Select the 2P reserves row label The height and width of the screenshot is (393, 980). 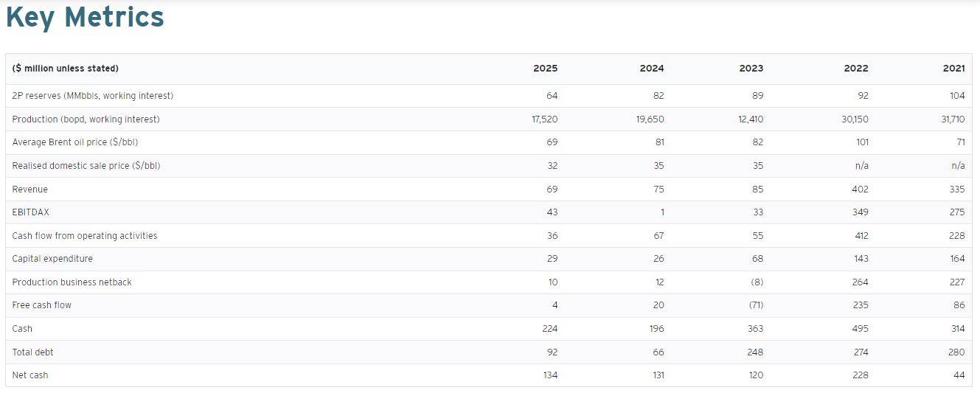[x=93, y=96]
